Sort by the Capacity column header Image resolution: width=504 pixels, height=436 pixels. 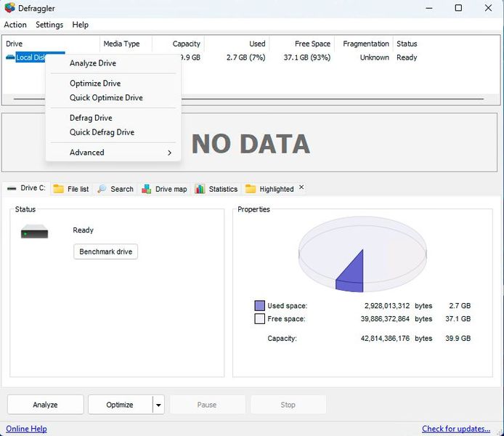[x=179, y=44]
